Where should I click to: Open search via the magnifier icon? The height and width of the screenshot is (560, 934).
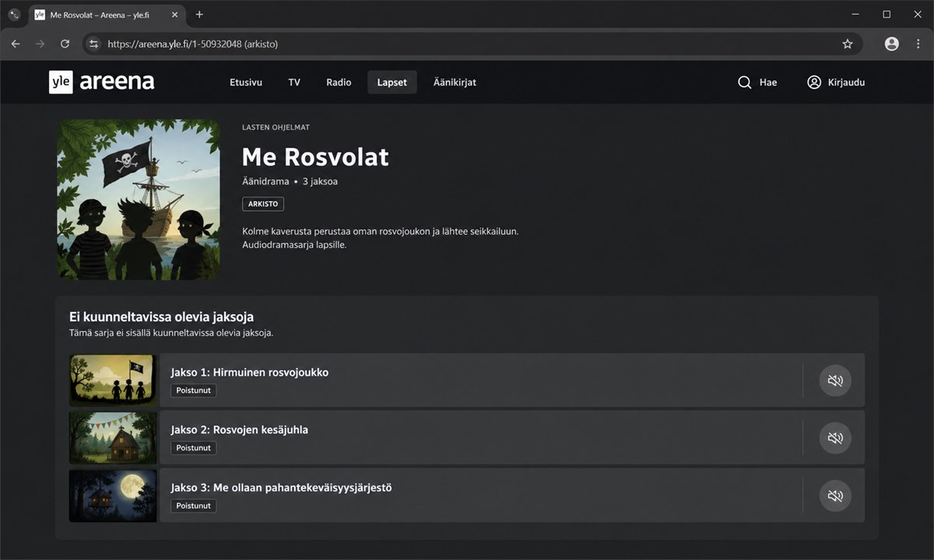pos(744,82)
